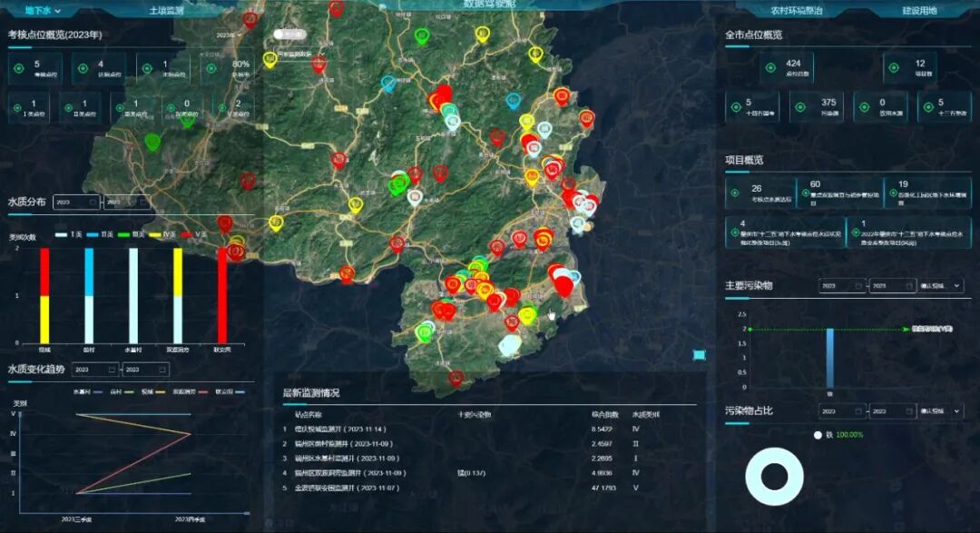Click target icon on the 5 考核点位 card
This screenshot has width=980, height=533.
19,69
